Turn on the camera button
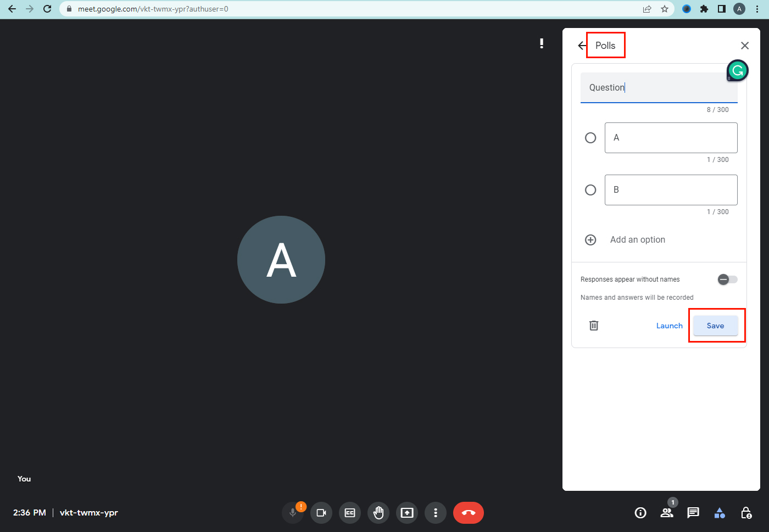 pos(321,513)
